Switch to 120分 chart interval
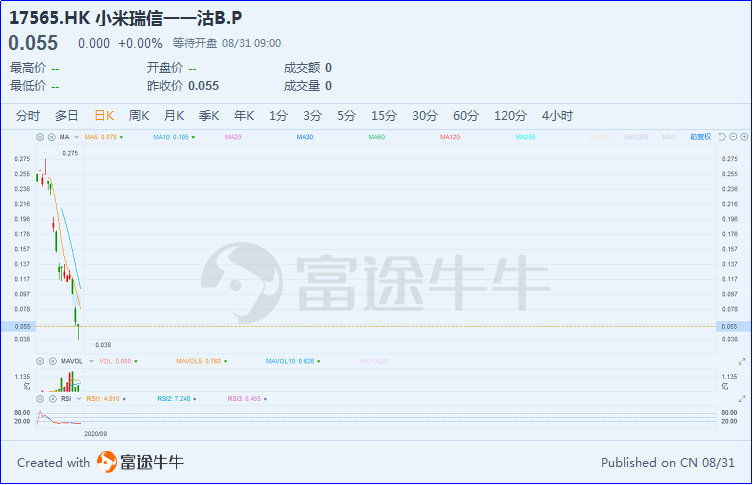This screenshot has height=485, width=753. pyautogui.click(x=510, y=116)
